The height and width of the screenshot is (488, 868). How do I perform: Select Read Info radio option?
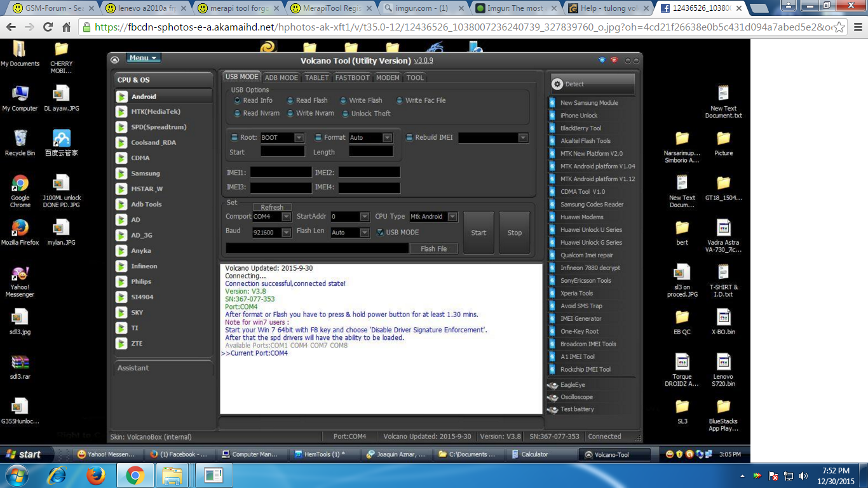[x=238, y=100]
